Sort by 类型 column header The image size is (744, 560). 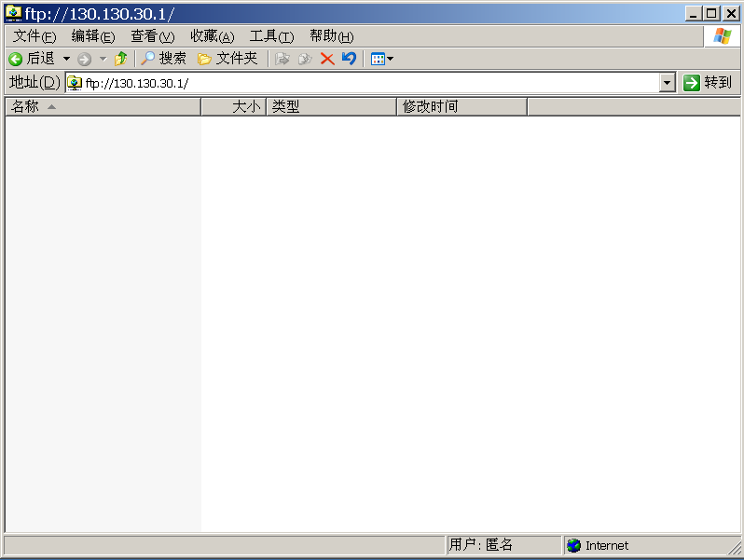coord(331,107)
